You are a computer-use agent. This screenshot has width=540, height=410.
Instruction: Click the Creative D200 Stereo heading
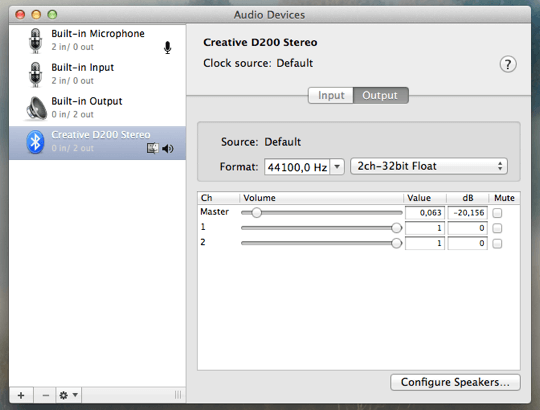point(260,42)
